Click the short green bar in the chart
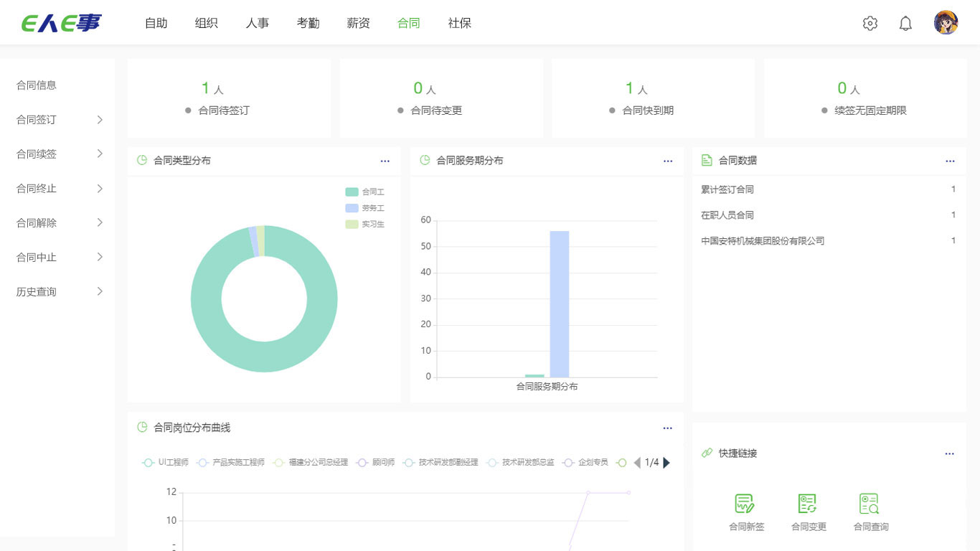The width and height of the screenshot is (980, 551). [535, 376]
